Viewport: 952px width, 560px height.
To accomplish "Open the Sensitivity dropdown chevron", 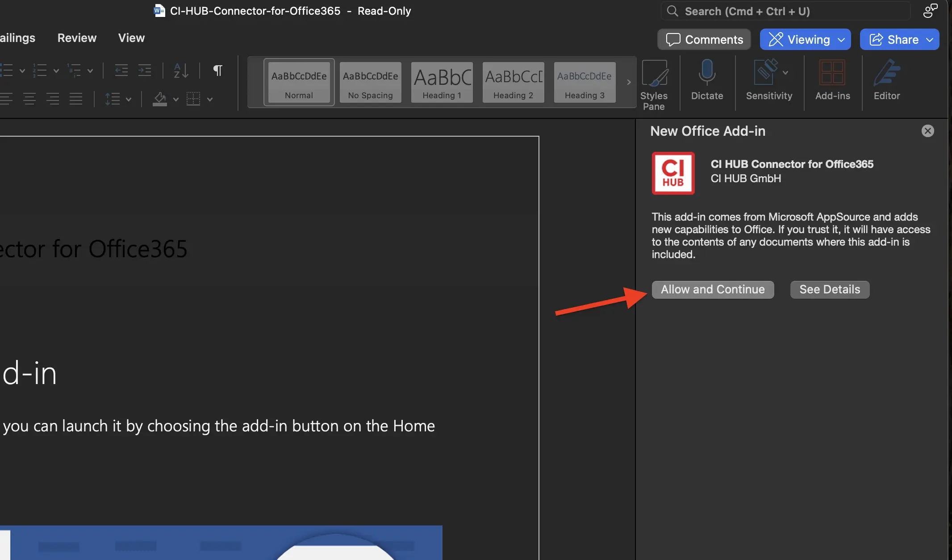I will click(x=785, y=72).
